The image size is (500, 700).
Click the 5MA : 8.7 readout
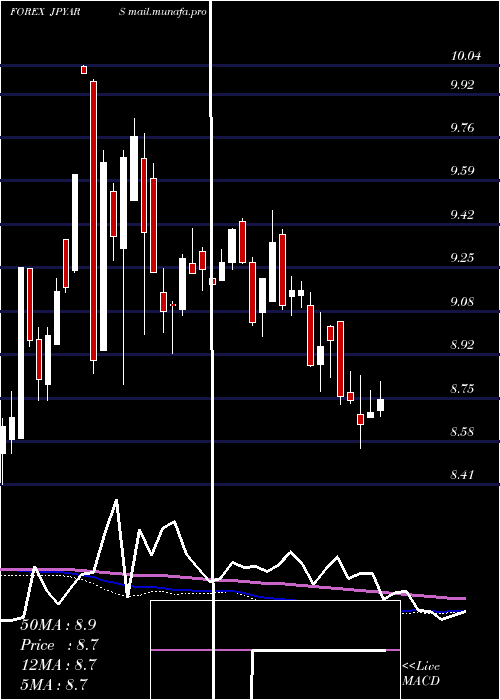coord(54,684)
